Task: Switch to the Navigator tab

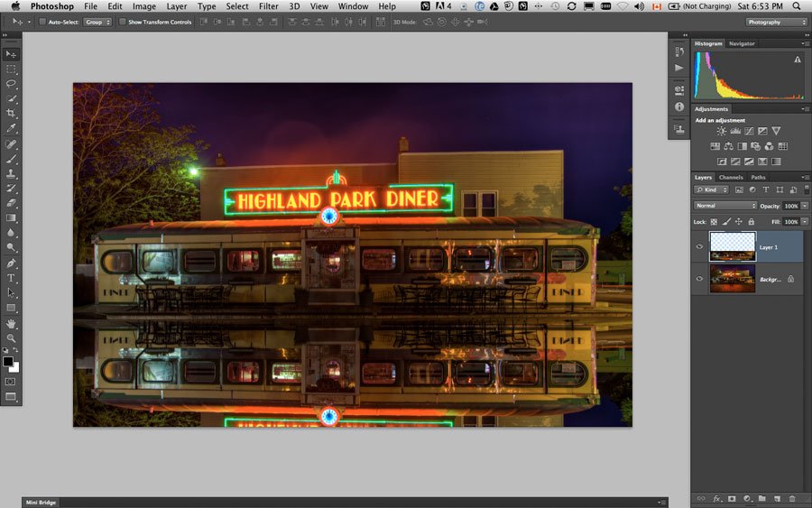Action: pos(742,43)
